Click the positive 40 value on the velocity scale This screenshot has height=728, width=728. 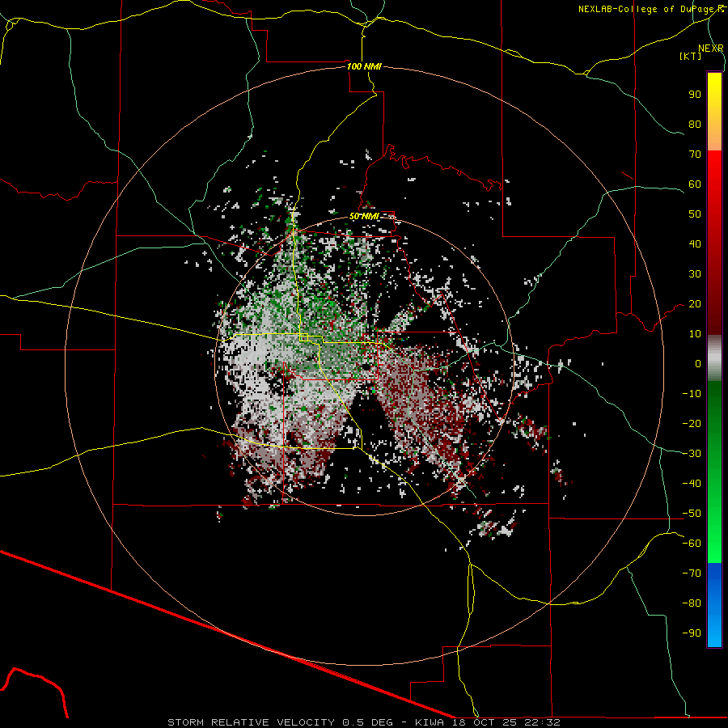695,244
